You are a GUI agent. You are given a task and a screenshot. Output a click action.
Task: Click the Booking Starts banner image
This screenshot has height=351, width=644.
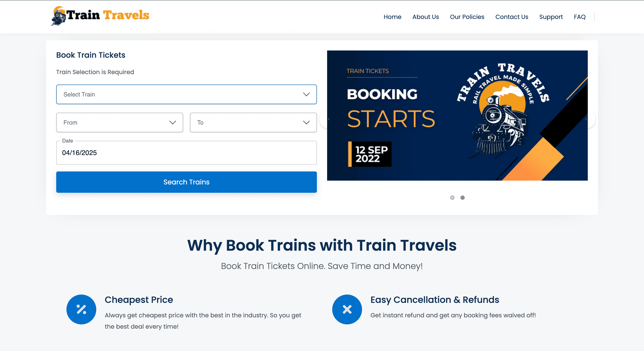tap(457, 115)
